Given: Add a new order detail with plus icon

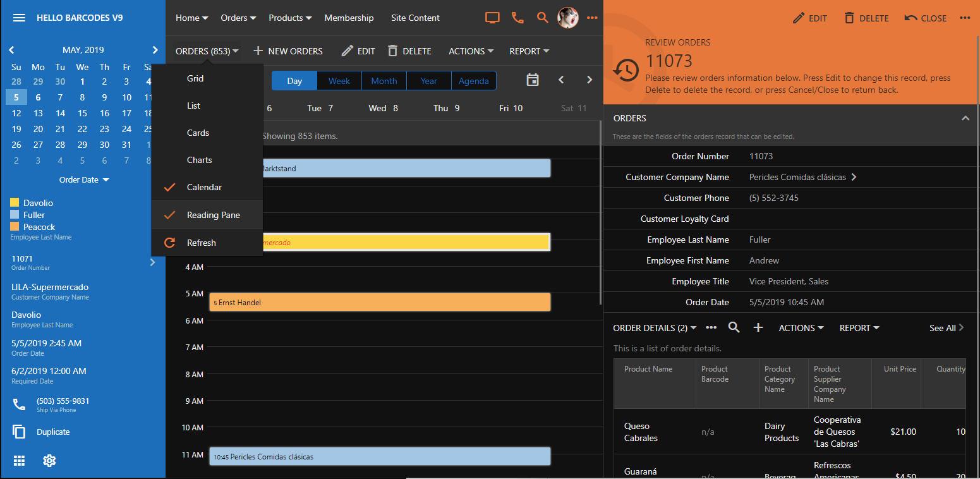Looking at the screenshot, I should tap(758, 327).
